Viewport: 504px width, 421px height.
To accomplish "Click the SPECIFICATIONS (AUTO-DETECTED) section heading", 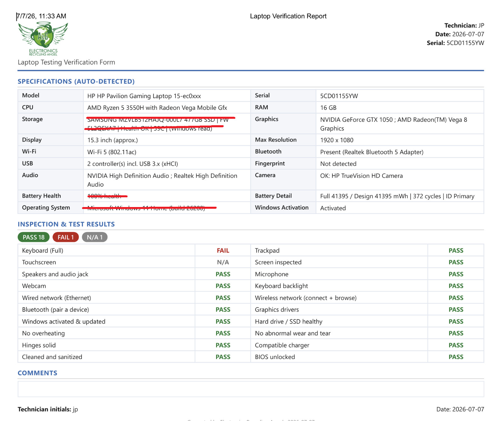I will pyautogui.click(x=76, y=81).
